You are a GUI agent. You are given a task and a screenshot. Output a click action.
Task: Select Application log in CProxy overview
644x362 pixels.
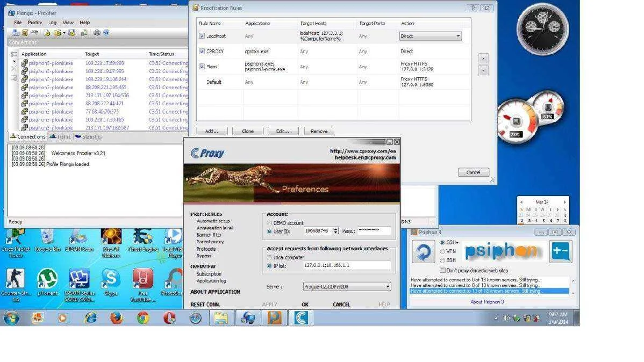[211, 281]
